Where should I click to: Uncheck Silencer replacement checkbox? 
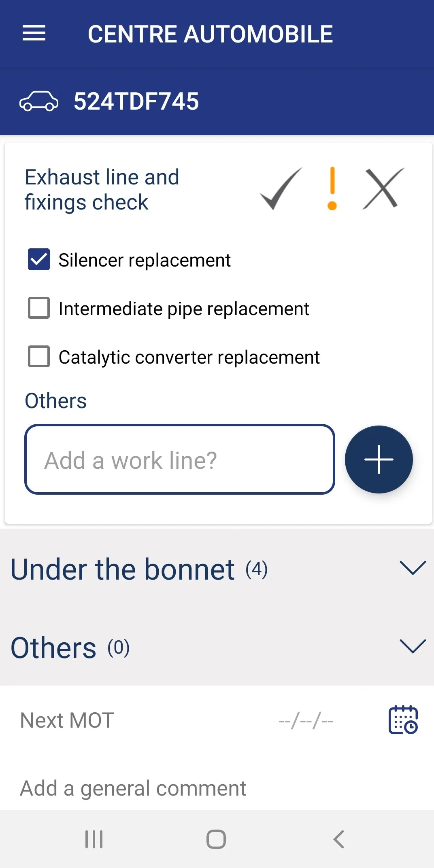[39, 259]
